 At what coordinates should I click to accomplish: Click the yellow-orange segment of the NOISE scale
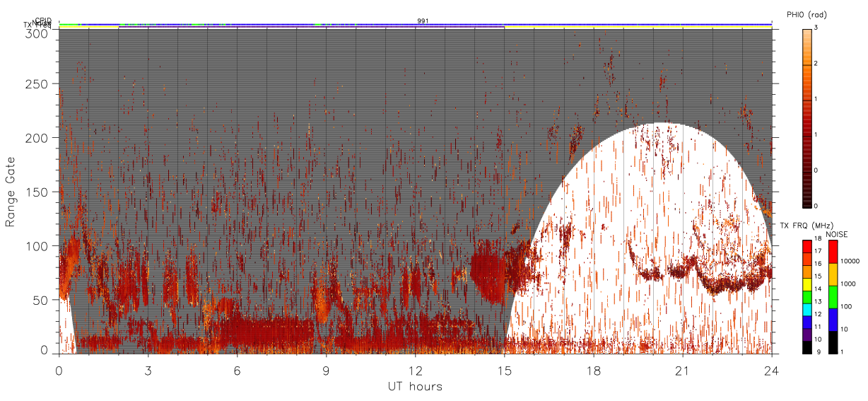[x=833, y=274]
